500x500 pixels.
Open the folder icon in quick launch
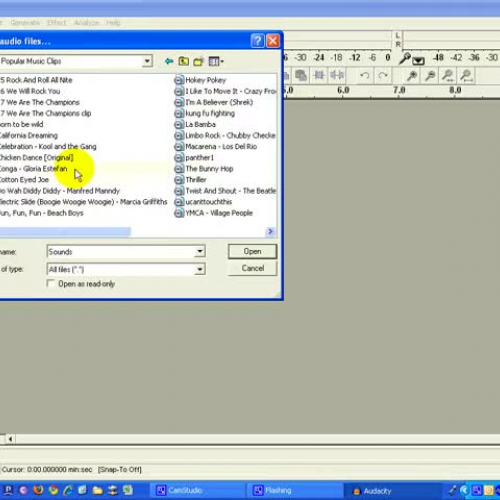pos(97,490)
